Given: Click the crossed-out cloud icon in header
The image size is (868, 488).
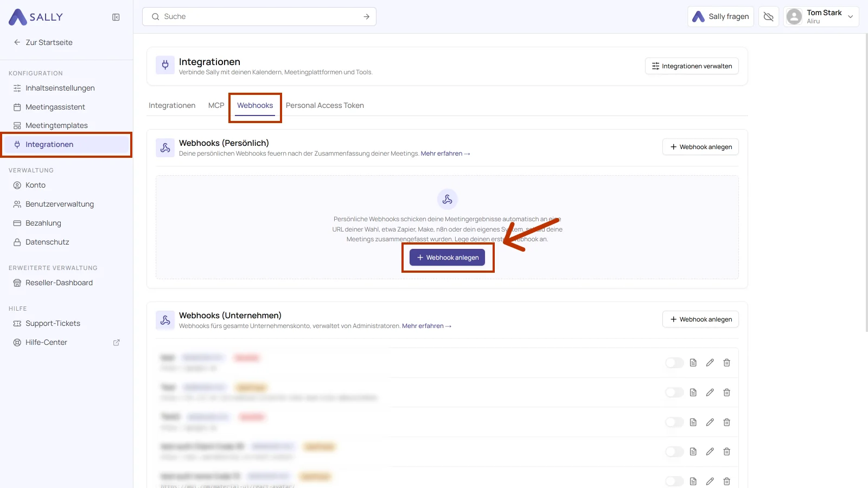Looking at the screenshot, I should (x=768, y=17).
